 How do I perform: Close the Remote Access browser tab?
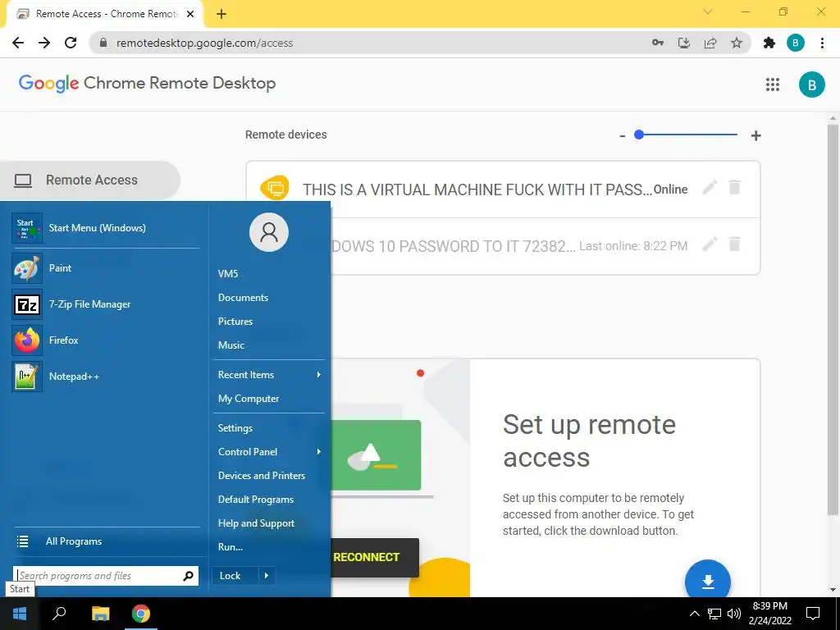190,14
